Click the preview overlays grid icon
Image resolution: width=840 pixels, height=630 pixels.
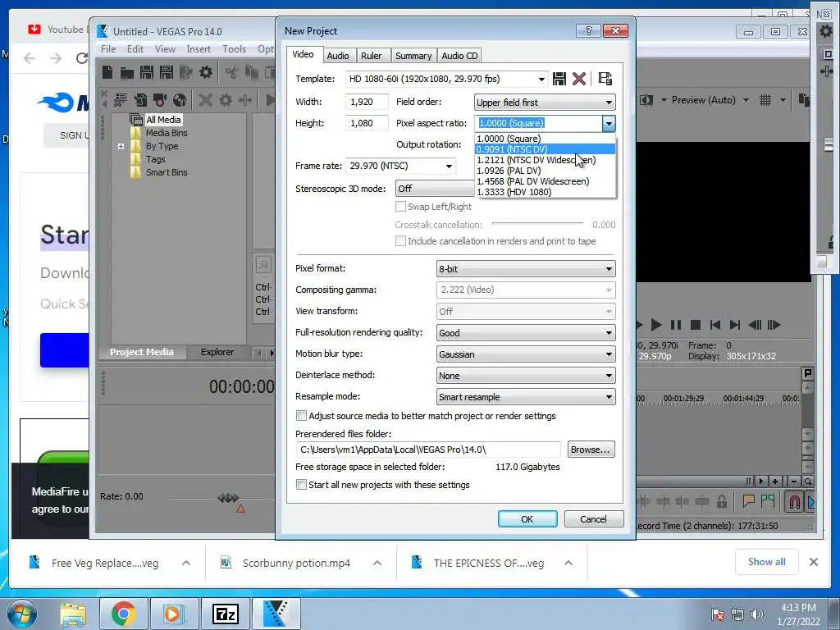click(x=765, y=99)
